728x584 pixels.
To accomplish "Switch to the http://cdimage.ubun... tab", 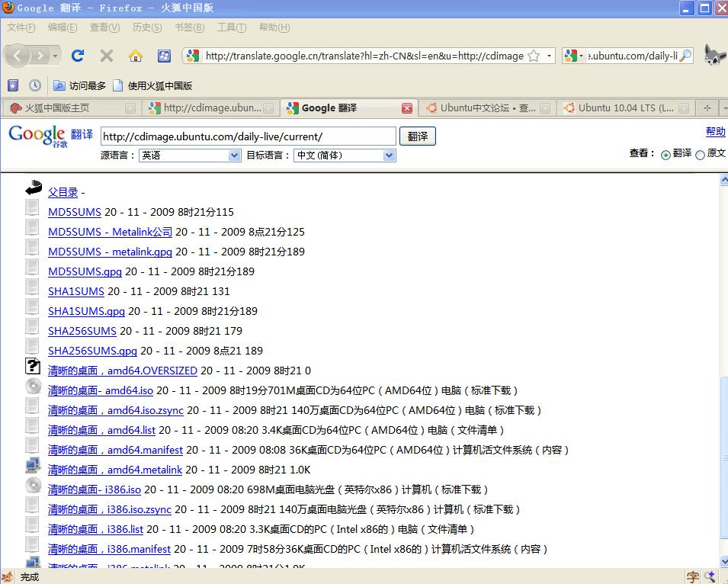I will pyautogui.click(x=210, y=108).
